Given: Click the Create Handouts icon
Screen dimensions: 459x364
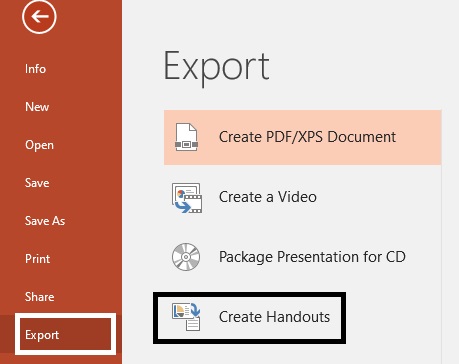Looking at the screenshot, I should [186, 316].
